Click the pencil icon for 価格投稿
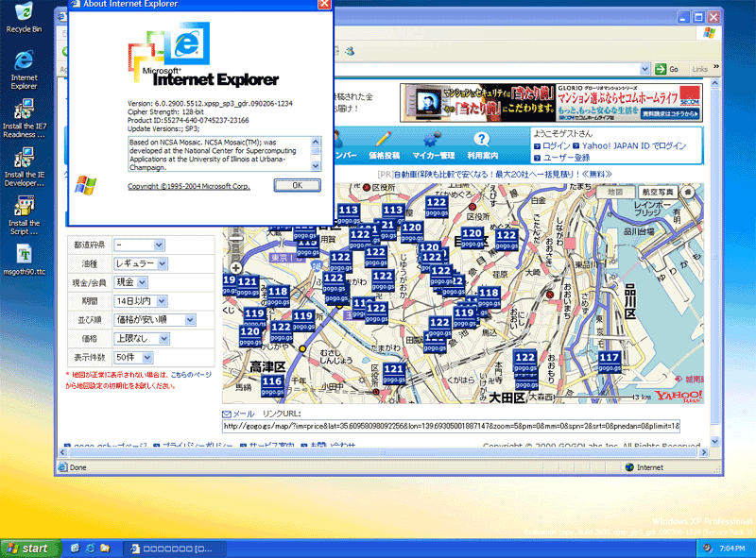 [x=384, y=140]
